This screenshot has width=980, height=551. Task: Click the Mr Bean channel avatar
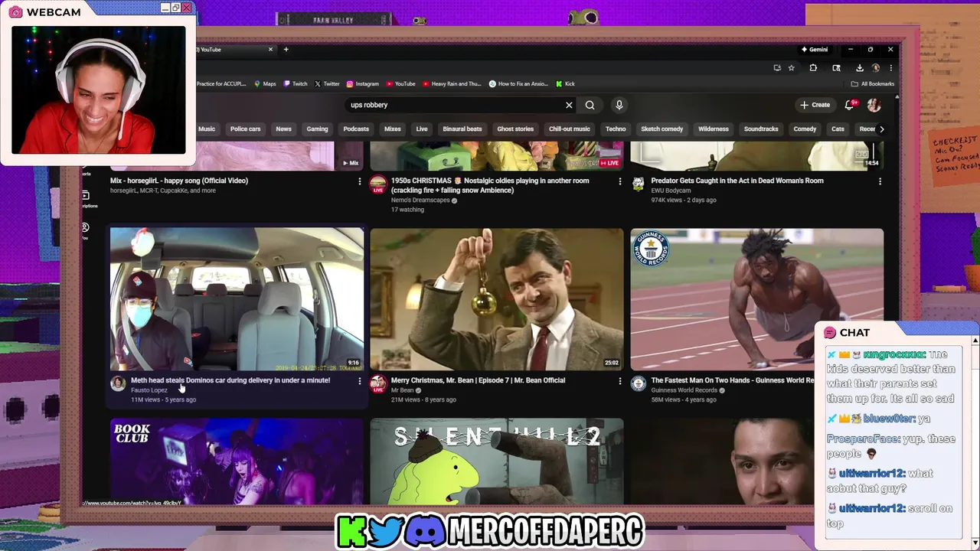coord(377,383)
